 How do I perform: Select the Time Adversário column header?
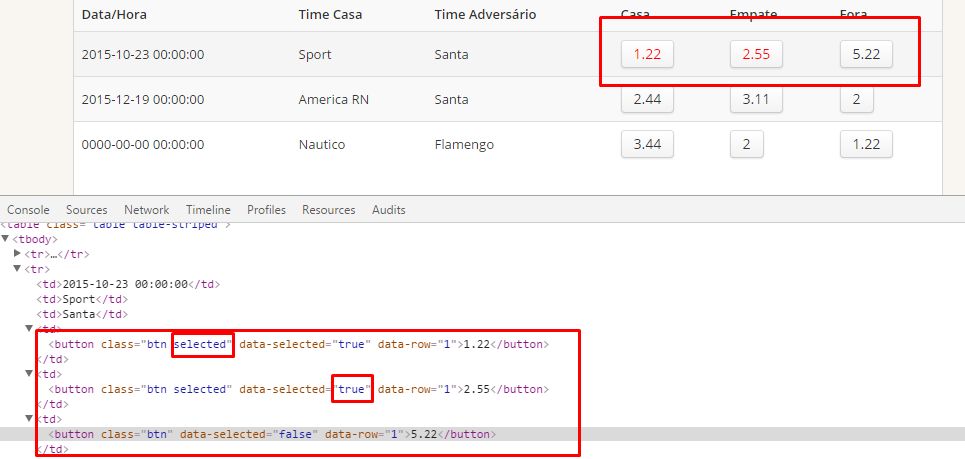pos(485,15)
